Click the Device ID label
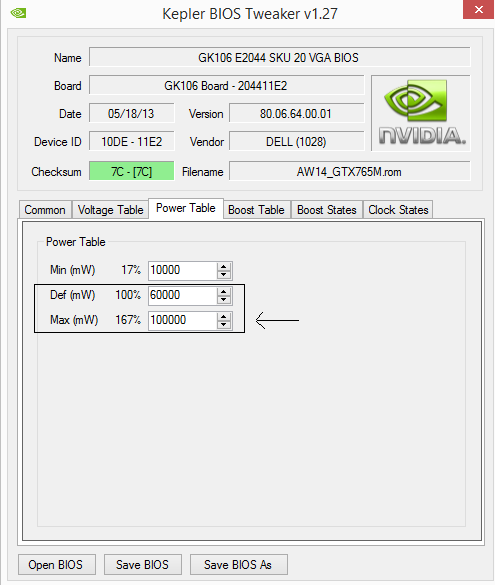Screen dimensions: 495x585 coord(57,142)
